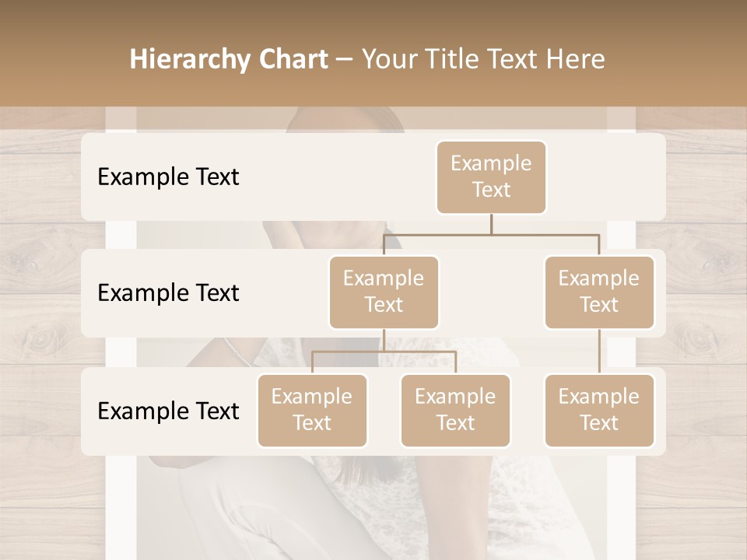Select the top-level hierarchy box

tap(491, 177)
